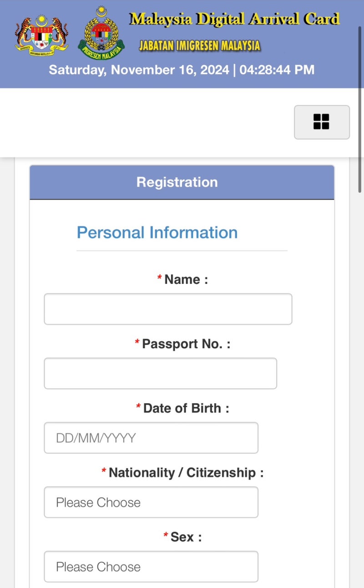This screenshot has height=588, width=364.
Task: Click the red asterisk beside Name
Action: pyautogui.click(x=160, y=278)
